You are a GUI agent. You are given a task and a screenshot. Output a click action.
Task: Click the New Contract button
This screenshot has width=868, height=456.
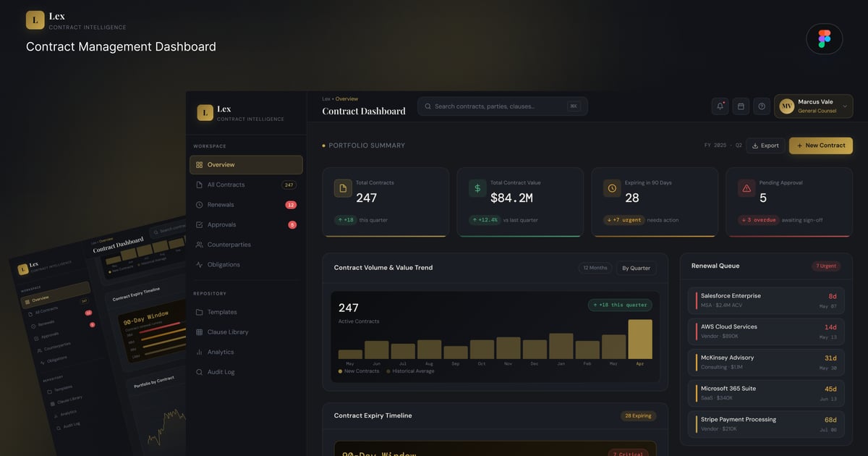coord(821,145)
